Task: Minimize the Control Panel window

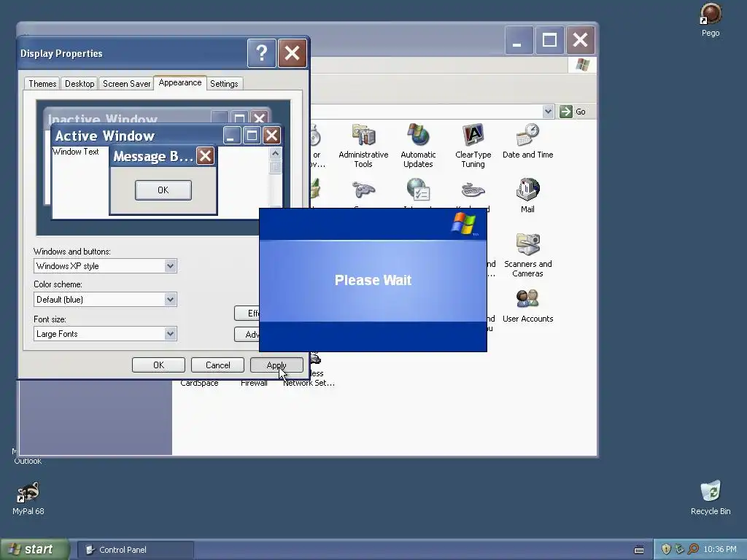Action: [x=519, y=40]
